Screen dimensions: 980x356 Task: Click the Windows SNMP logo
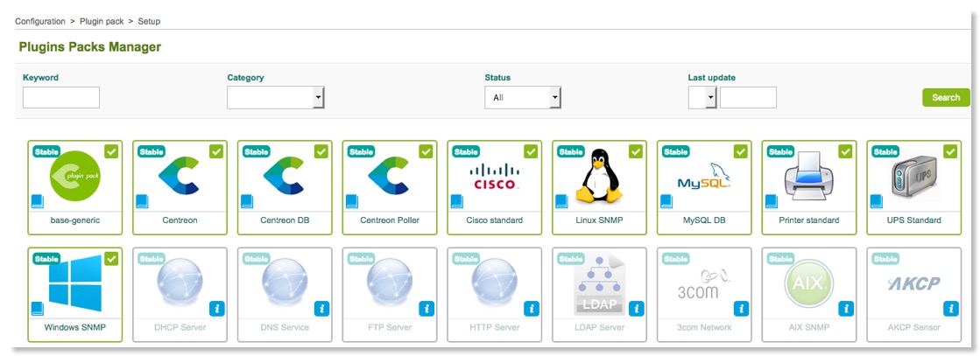[74, 284]
